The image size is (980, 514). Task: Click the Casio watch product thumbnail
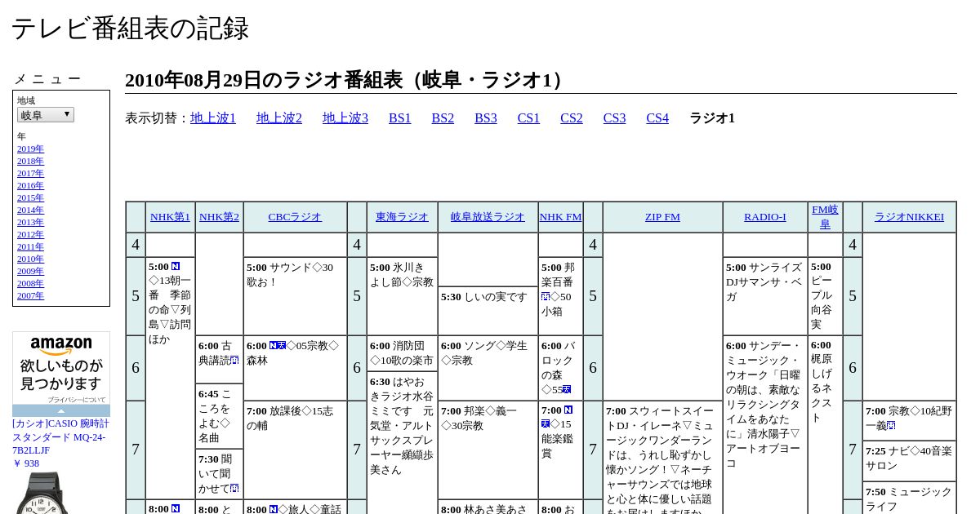click(42, 494)
